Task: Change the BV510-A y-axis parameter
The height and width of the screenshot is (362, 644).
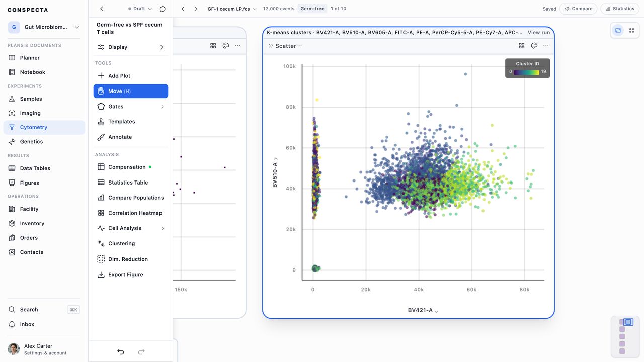Action: [x=275, y=172]
